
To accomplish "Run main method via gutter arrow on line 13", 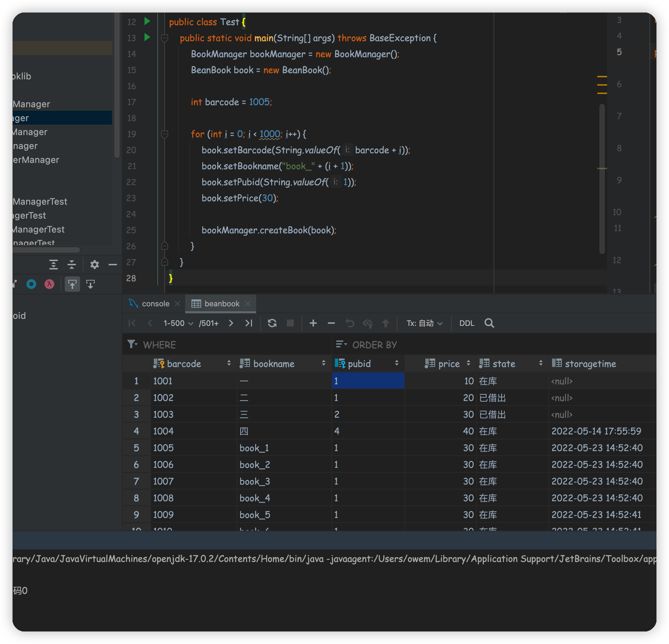I will click(x=147, y=38).
